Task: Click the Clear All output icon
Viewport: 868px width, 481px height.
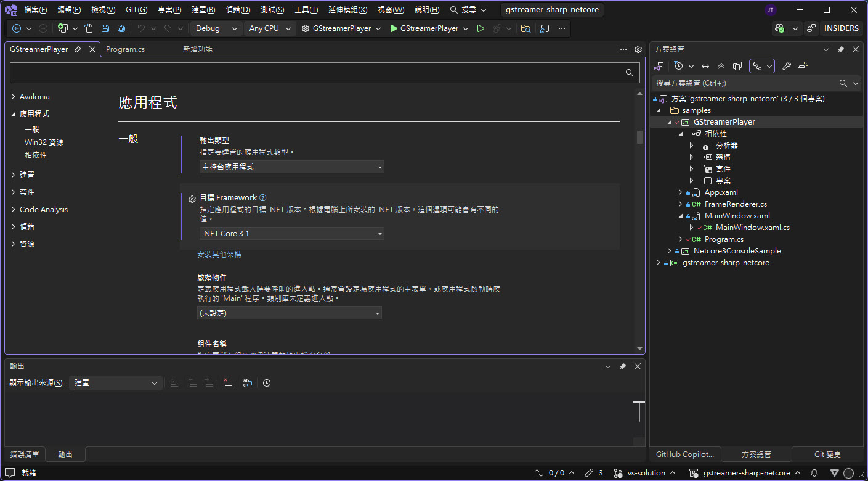Action: tap(228, 383)
